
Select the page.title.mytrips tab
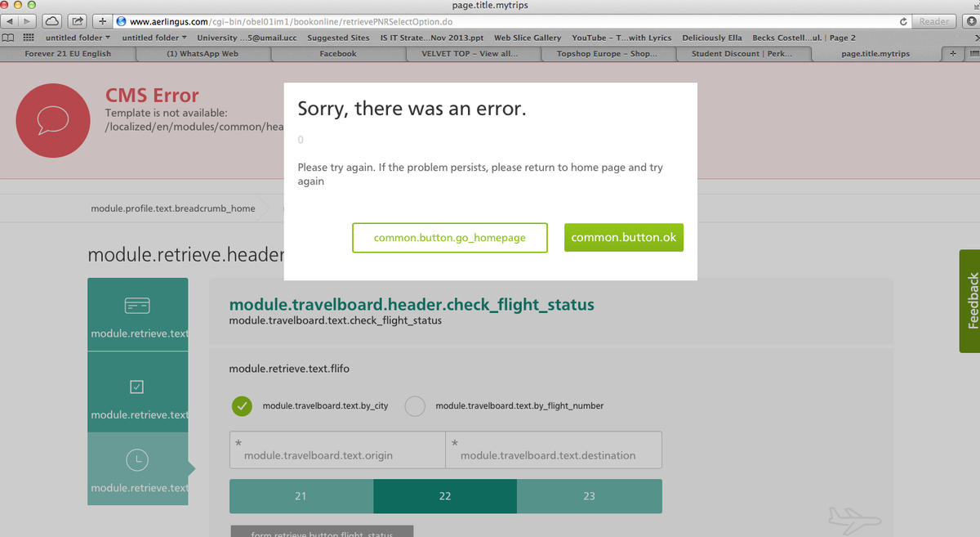875,54
